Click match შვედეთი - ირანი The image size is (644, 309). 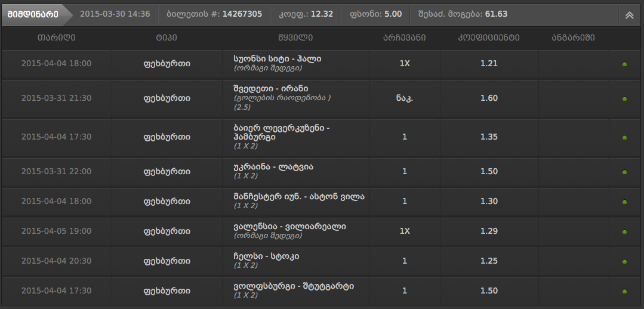coord(271,89)
